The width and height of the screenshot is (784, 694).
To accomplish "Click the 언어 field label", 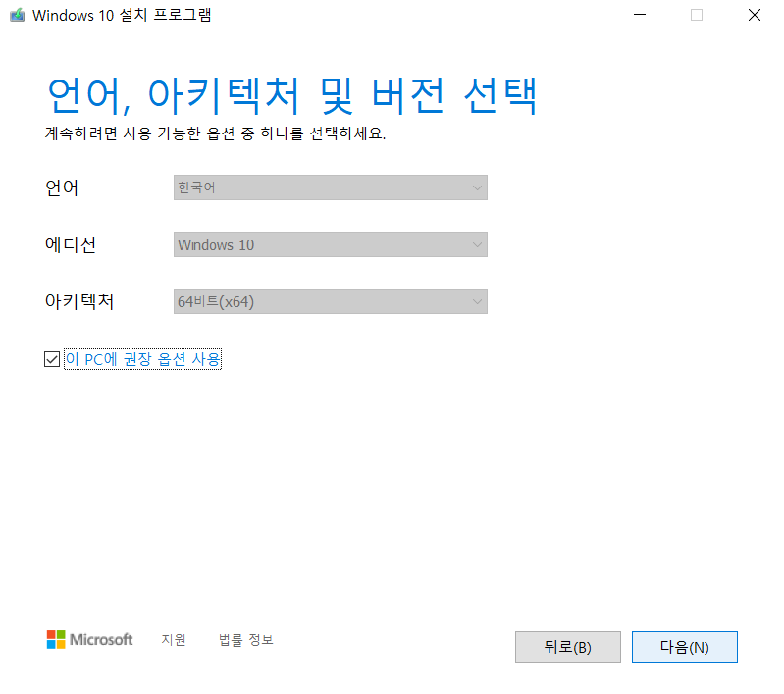I will (x=62, y=188).
